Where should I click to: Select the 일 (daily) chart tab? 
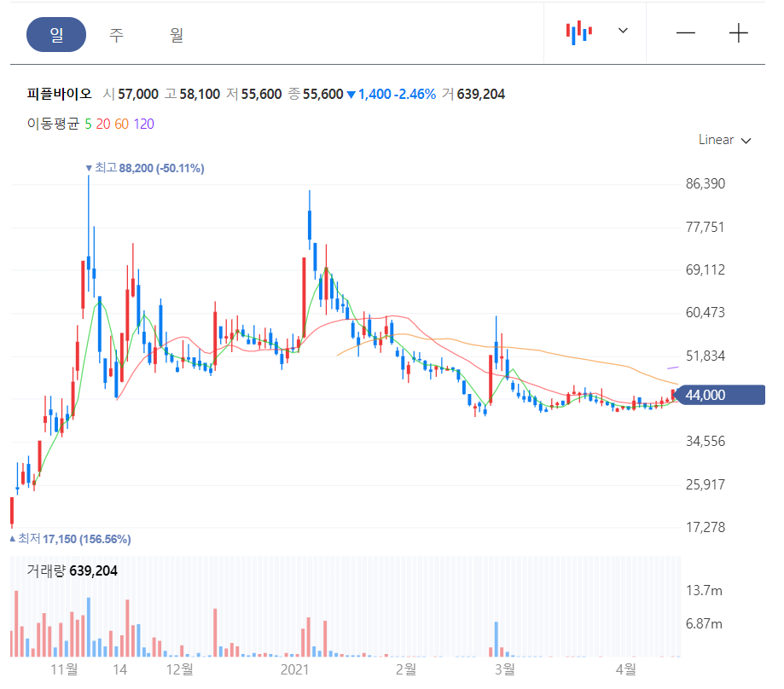point(56,34)
